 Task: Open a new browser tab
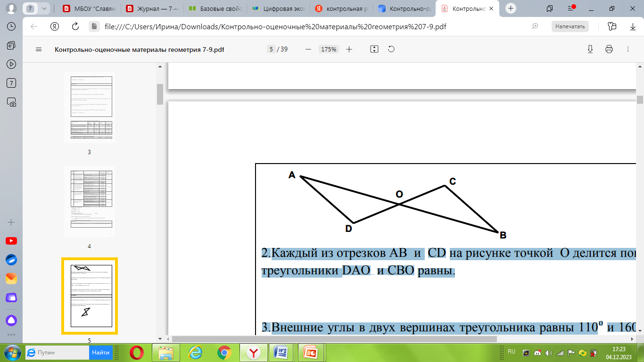511,8
